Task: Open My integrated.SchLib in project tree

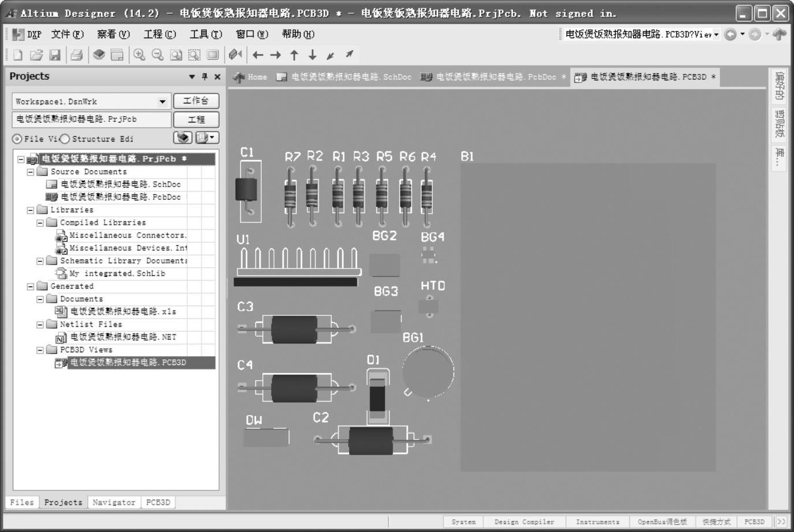Action: 117,274
